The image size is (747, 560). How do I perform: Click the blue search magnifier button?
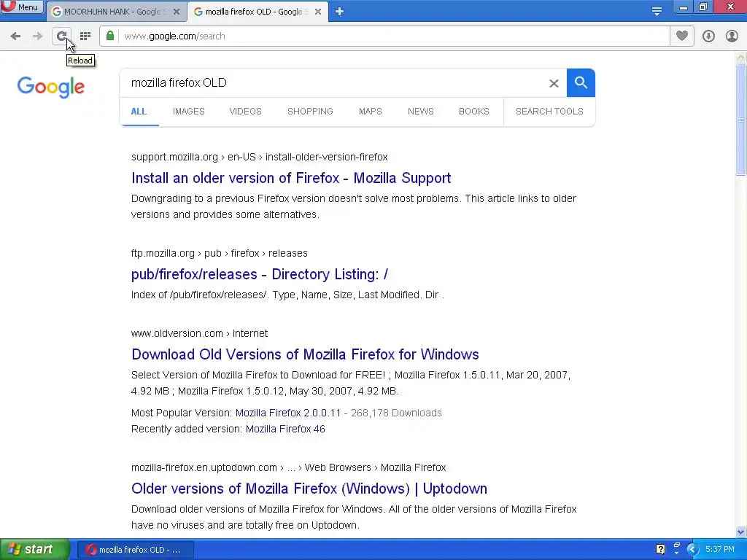[x=581, y=83]
